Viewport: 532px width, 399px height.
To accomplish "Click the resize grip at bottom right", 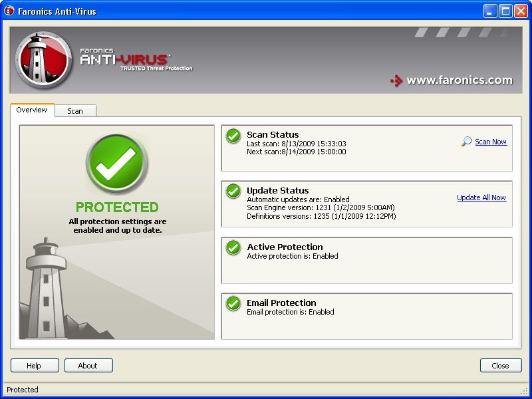I will click(526, 390).
